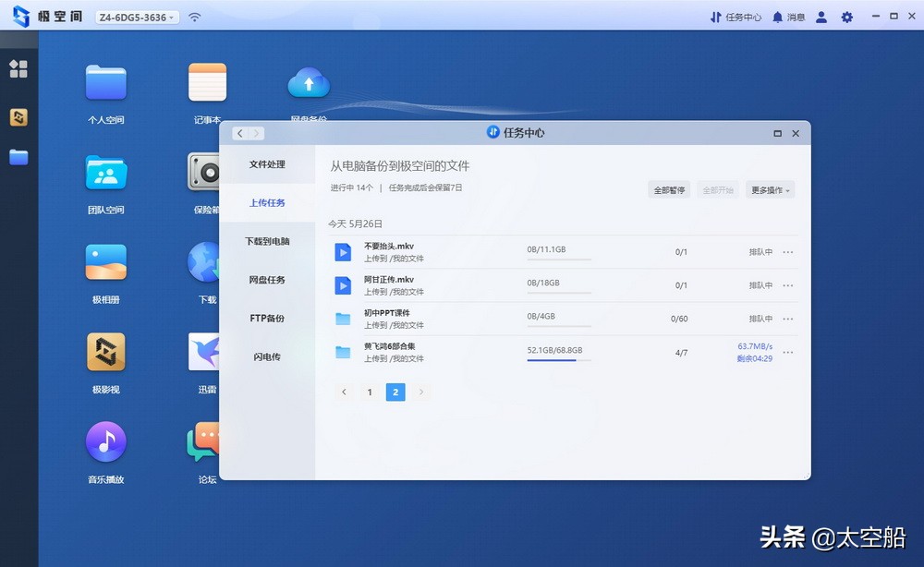Open the 保险箱 safe app icon
The height and width of the screenshot is (567, 924).
[203, 172]
